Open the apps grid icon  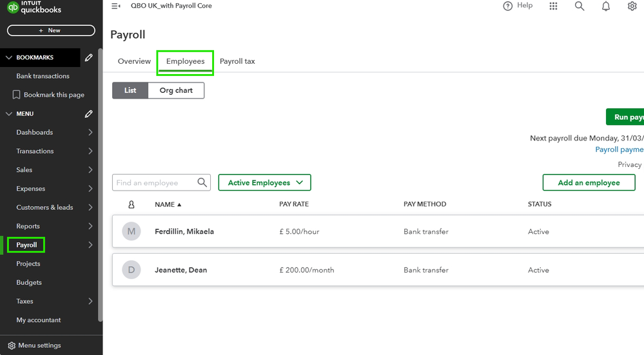pos(553,6)
